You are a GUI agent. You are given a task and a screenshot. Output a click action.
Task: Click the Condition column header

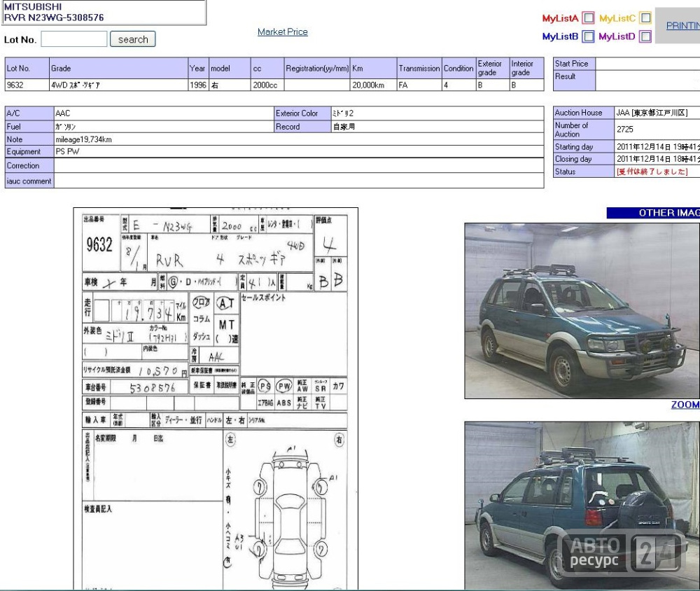(x=459, y=69)
